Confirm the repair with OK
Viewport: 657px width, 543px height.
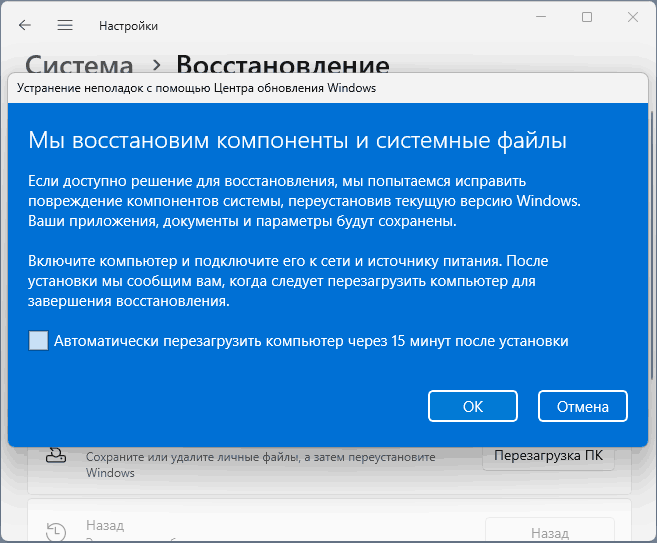(473, 406)
